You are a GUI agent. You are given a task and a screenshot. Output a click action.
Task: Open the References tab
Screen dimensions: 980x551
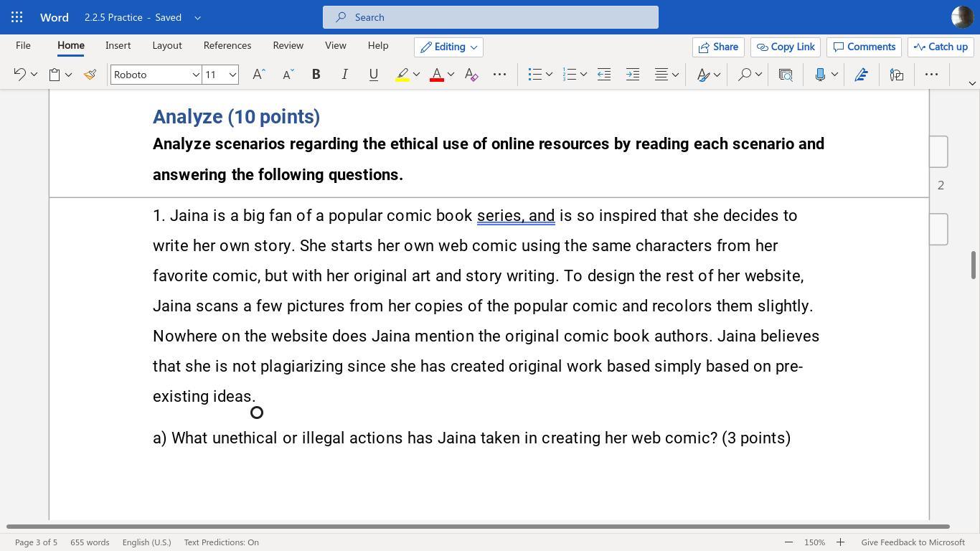(227, 45)
